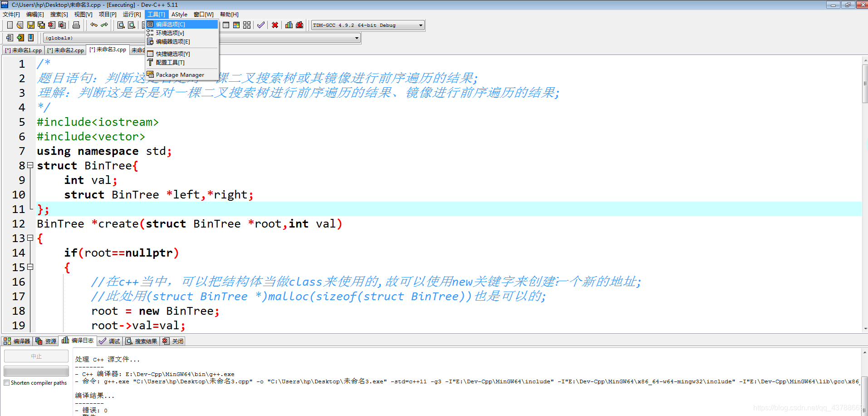Open the 搜索结果 bottom panel tab
868x416 pixels.
click(141, 341)
